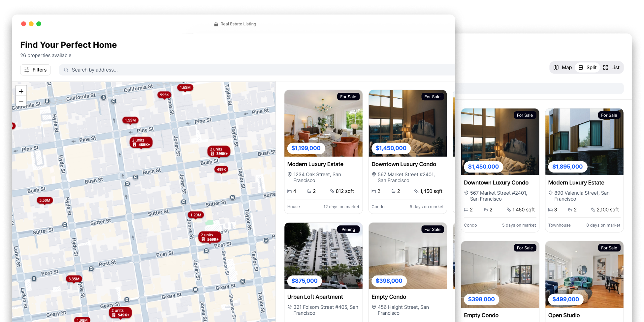
Task: Switch to Split view in back window
Action: [x=587, y=68]
